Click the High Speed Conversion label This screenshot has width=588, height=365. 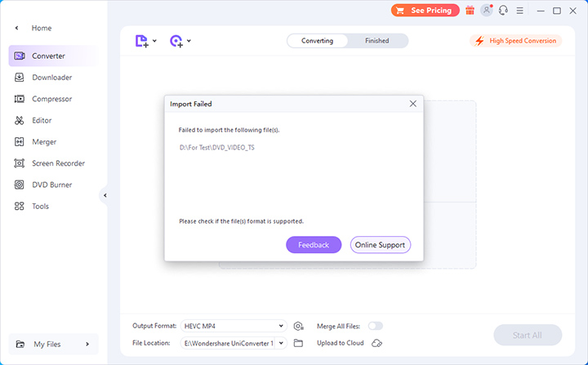click(523, 41)
